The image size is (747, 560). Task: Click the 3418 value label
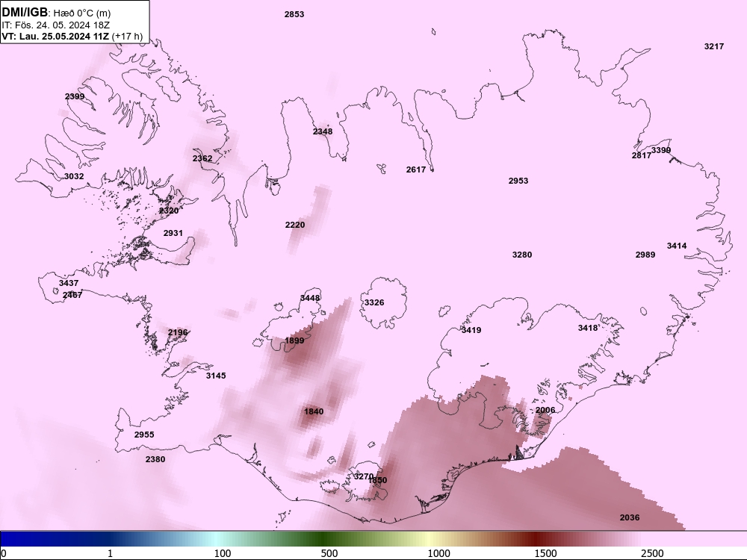(x=588, y=328)
